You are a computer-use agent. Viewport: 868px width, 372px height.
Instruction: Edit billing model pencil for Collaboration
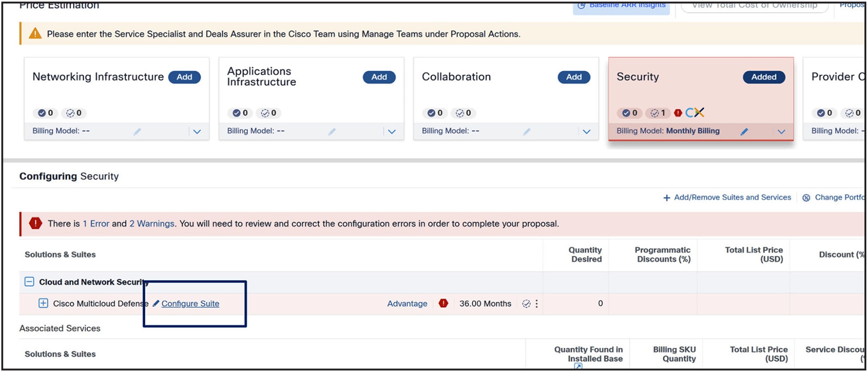[x=527, y=132]
